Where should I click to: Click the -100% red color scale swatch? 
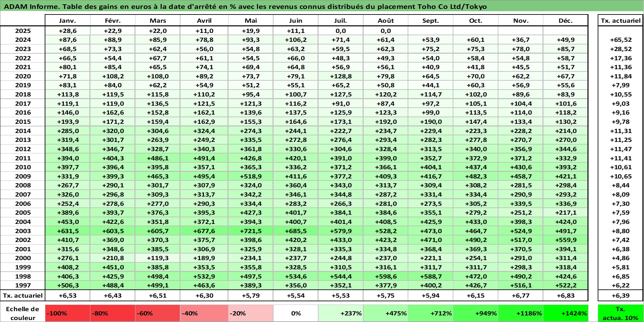(x=67, y=313)
